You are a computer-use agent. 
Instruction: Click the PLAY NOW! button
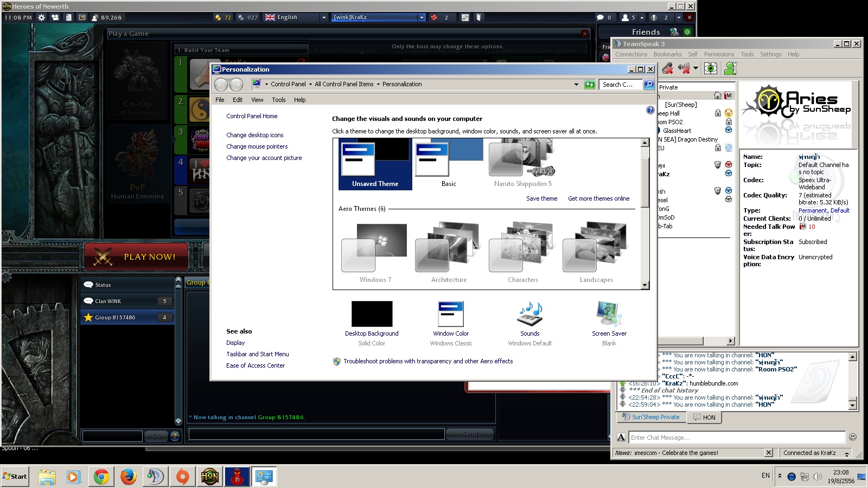pyautogui.click(x=136, y=256)
